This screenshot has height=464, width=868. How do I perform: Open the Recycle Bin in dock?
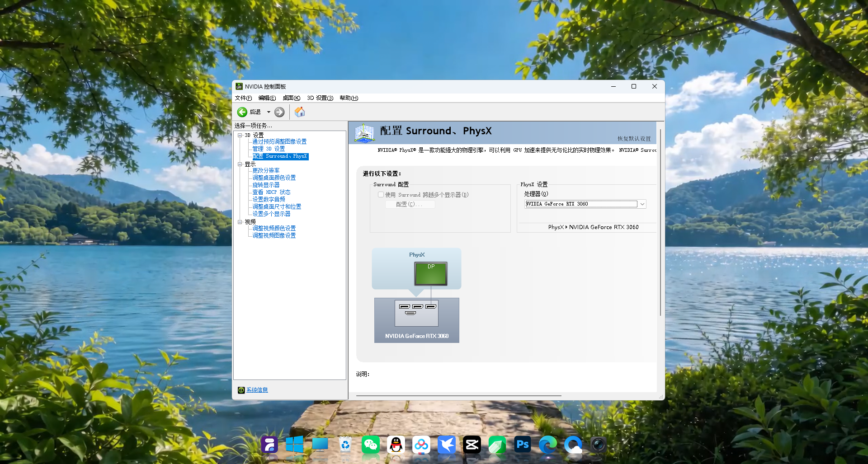tap(345, 445)
